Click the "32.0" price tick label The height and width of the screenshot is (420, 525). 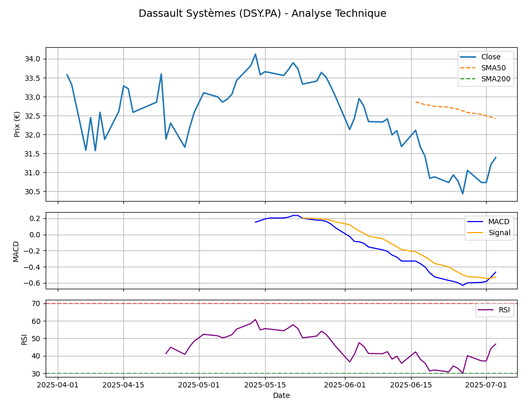(x=32, y=135)
